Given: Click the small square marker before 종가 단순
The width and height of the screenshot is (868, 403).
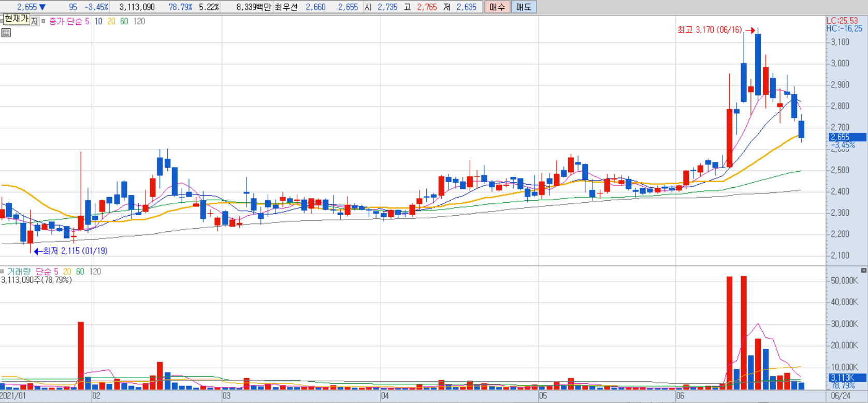Looking at the screenshot, I should 44,22.
